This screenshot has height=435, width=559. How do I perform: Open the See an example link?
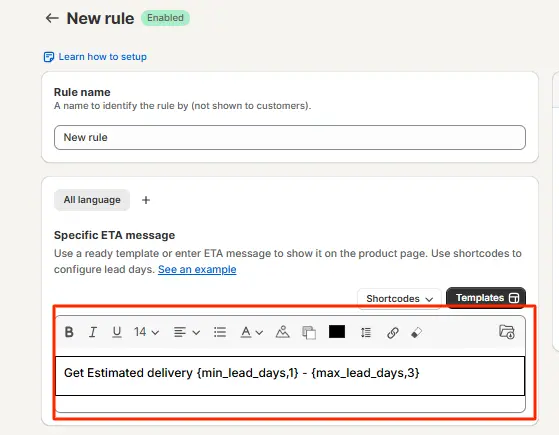(197, 269)
